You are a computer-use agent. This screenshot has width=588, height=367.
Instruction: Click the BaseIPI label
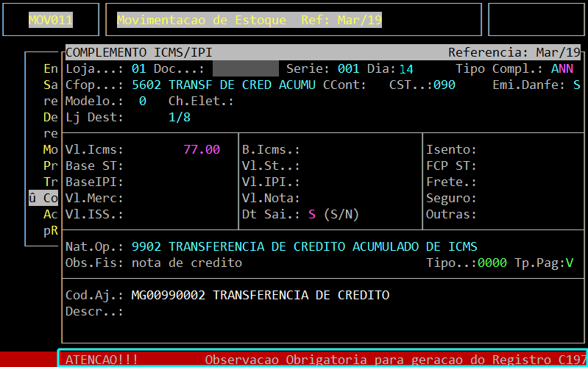click(94, 182)
